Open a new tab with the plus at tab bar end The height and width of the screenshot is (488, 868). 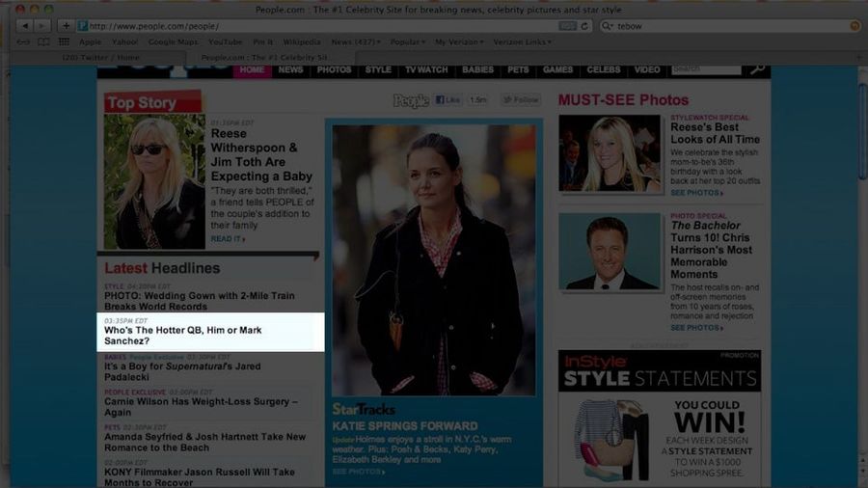[859, 57]
